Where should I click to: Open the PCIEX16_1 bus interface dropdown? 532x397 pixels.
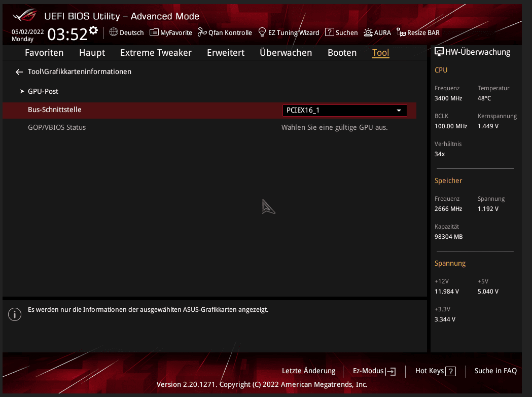345,111
